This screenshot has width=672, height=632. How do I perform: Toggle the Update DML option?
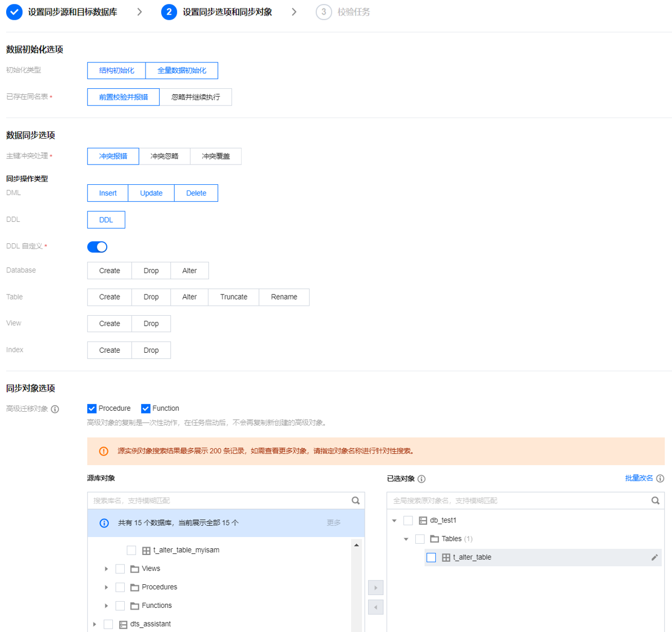pyautogui.click(x=151, y=193)
